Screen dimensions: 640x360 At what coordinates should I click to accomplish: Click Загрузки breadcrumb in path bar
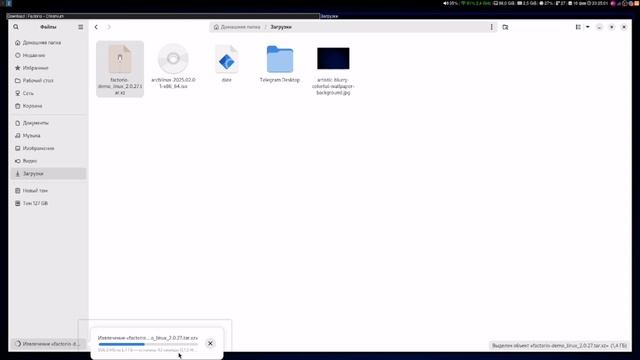click(x=281, y=27)
